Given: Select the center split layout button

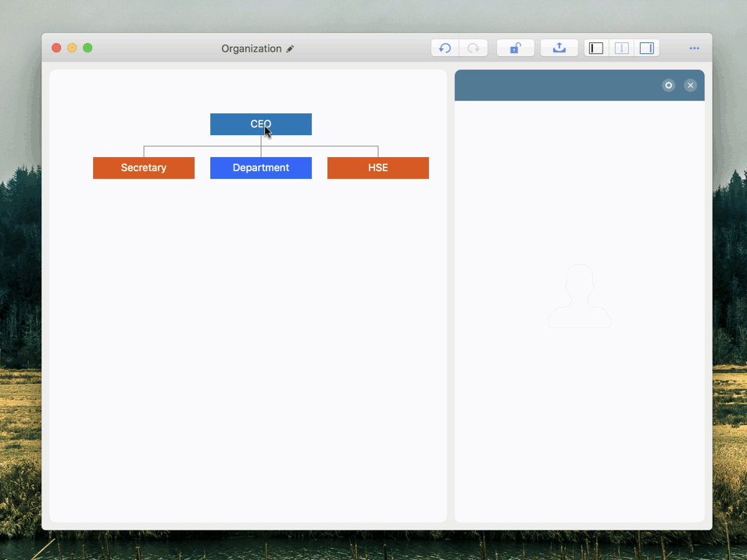Looking at the screenshot, I should coord(622,48).
